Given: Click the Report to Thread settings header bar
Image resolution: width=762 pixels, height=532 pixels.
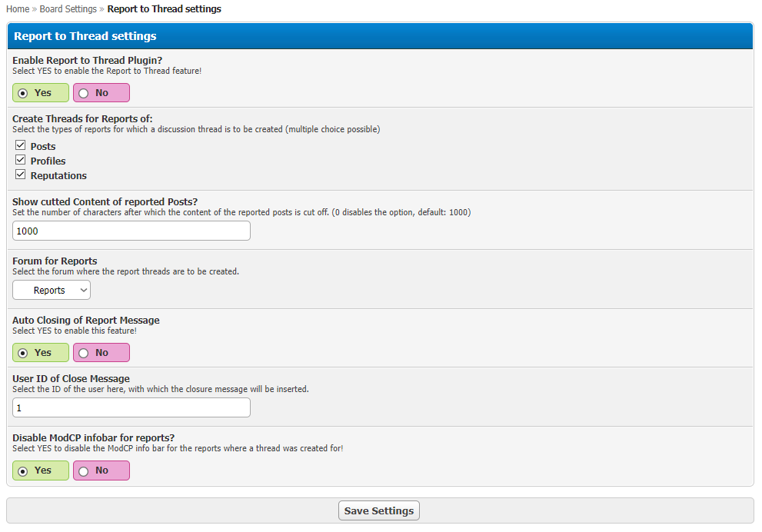Looking at the screenshot, I should 380,36.
